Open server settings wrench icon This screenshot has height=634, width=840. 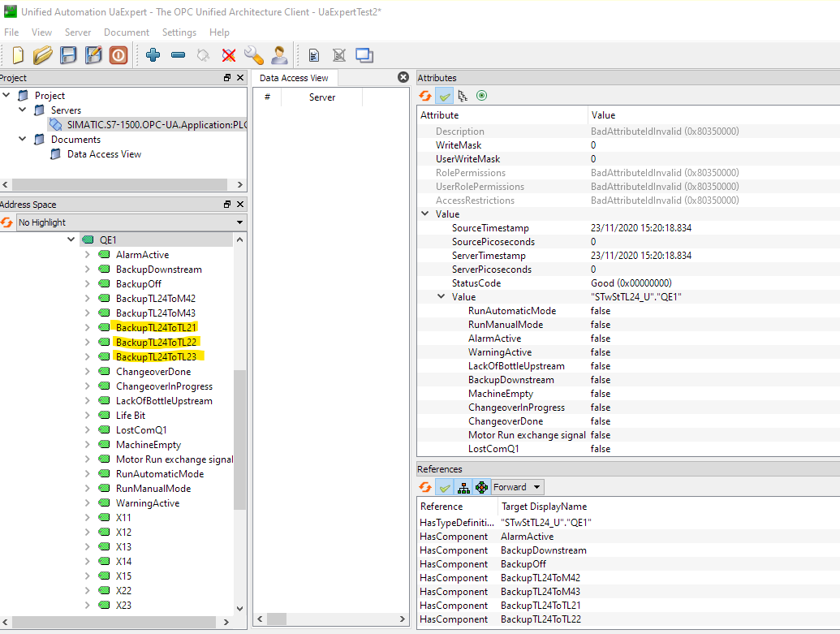pos(254,54)
